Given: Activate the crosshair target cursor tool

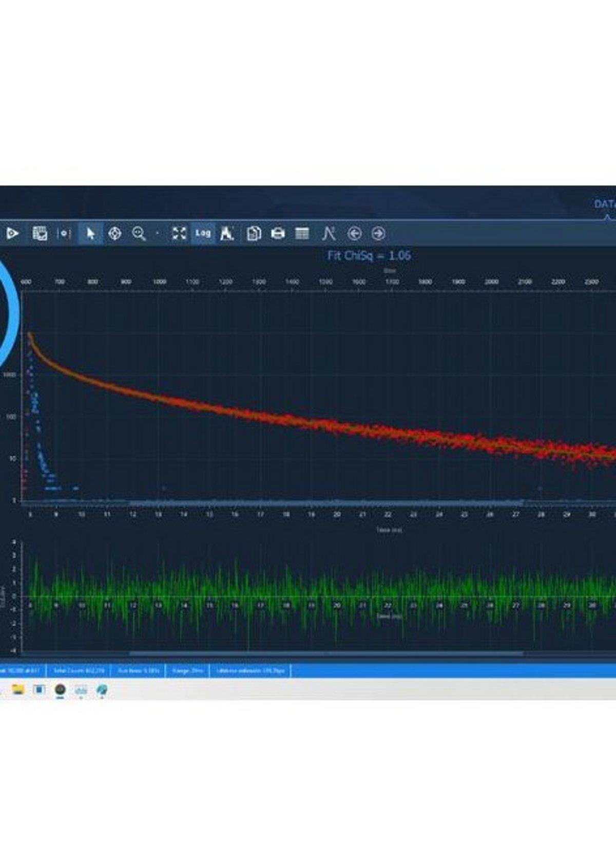Looking at the screenshot, I should (114, 234).
